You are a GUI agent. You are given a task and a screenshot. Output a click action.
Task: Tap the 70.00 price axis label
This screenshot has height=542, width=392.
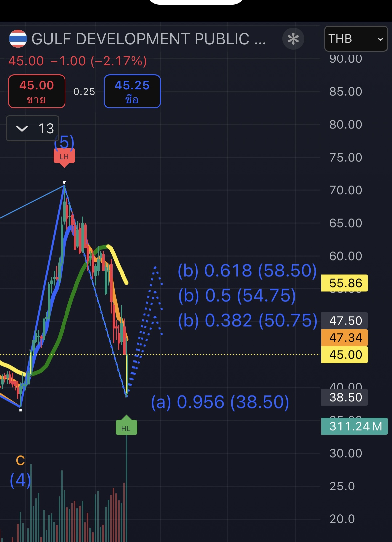[x=346, y=190]
